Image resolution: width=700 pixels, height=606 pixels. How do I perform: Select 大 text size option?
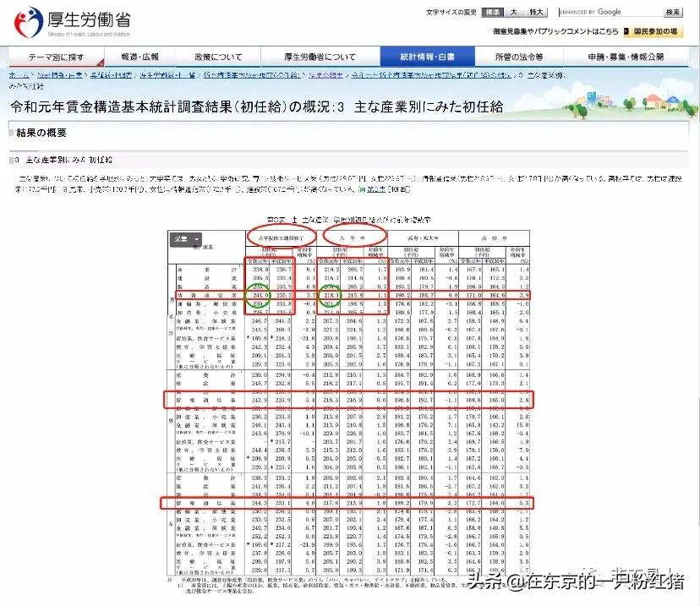point(516,12)
